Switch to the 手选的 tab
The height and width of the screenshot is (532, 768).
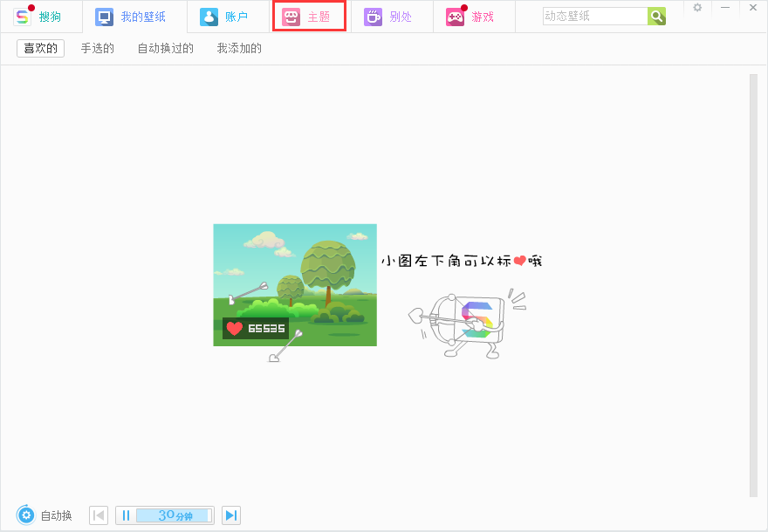pos(97,48)
